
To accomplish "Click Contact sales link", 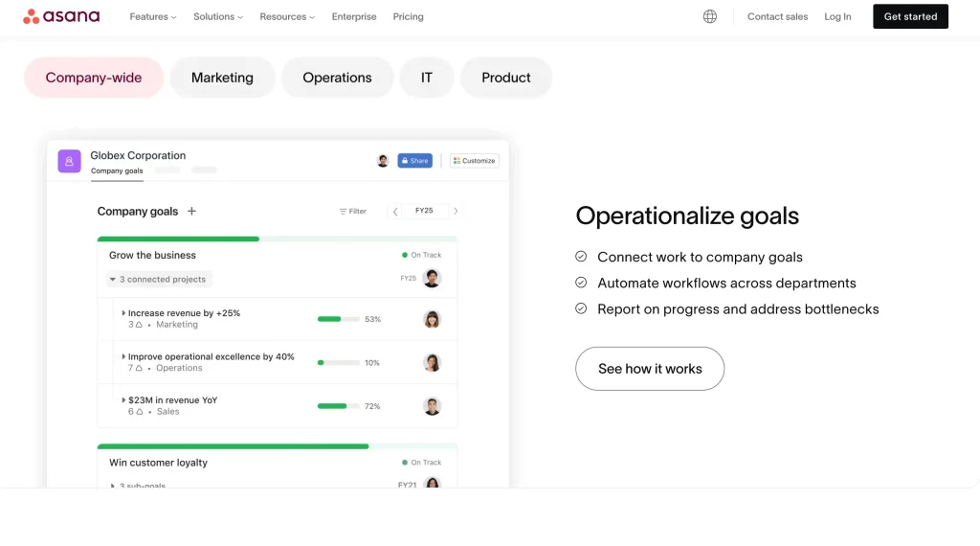I will coord(777,17).
